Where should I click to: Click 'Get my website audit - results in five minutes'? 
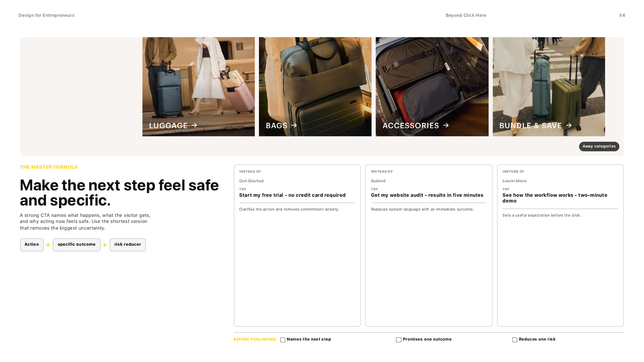point(427,195)
